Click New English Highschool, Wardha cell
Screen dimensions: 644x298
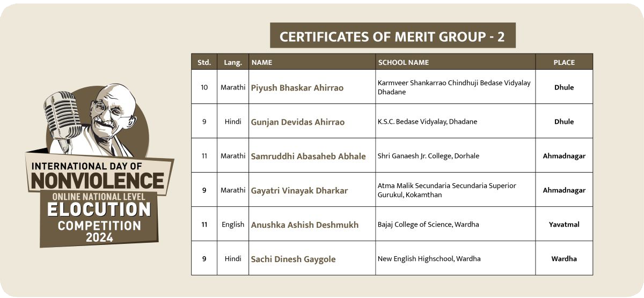(455, 258)
